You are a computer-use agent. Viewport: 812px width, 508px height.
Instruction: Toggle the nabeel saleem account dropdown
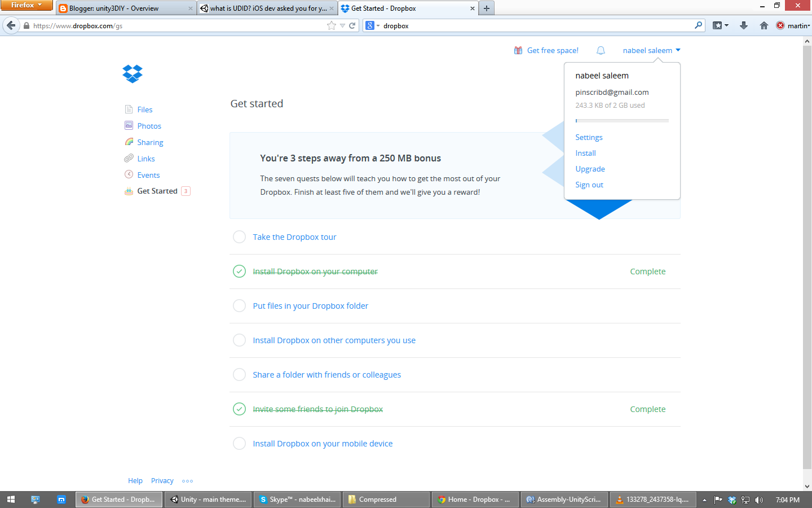coord(651,50)
